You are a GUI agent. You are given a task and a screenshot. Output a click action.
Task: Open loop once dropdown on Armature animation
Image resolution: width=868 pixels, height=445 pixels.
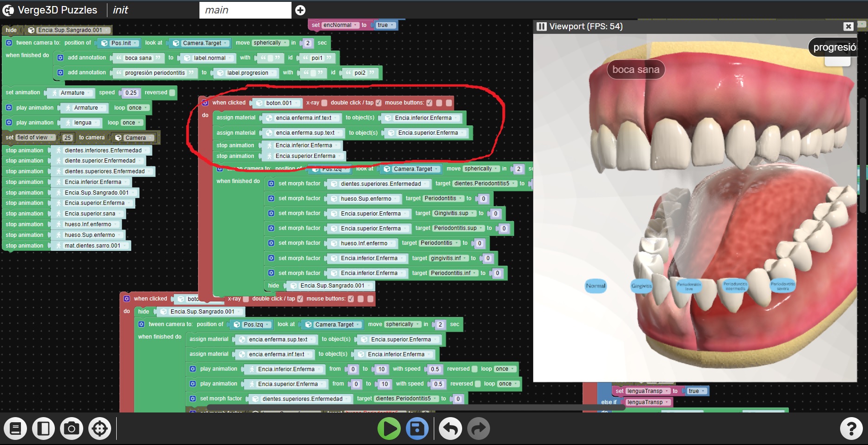coord(138,108)
